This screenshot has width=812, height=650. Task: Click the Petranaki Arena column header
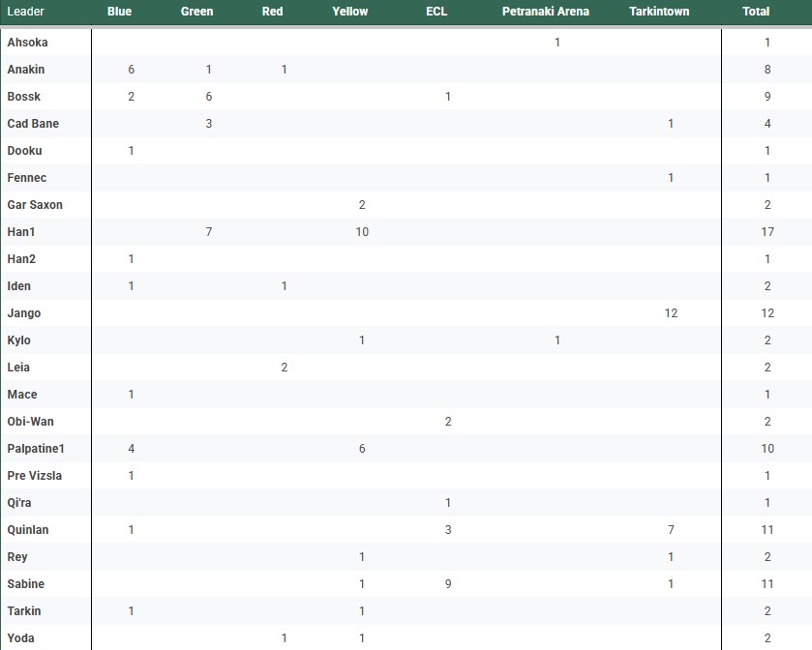[546, 12]
